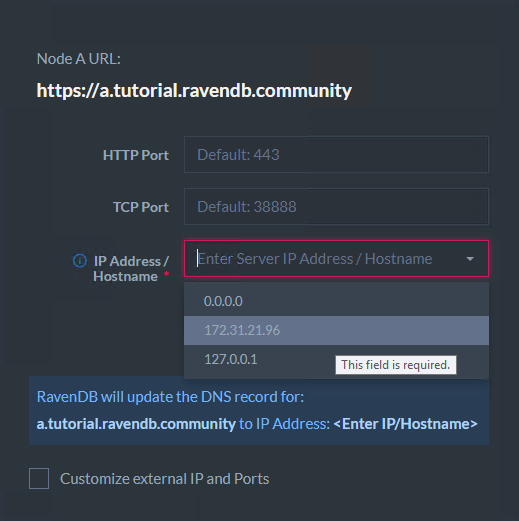
Task: Click the 'Node A URL:' heading
Action: point(79,59)
